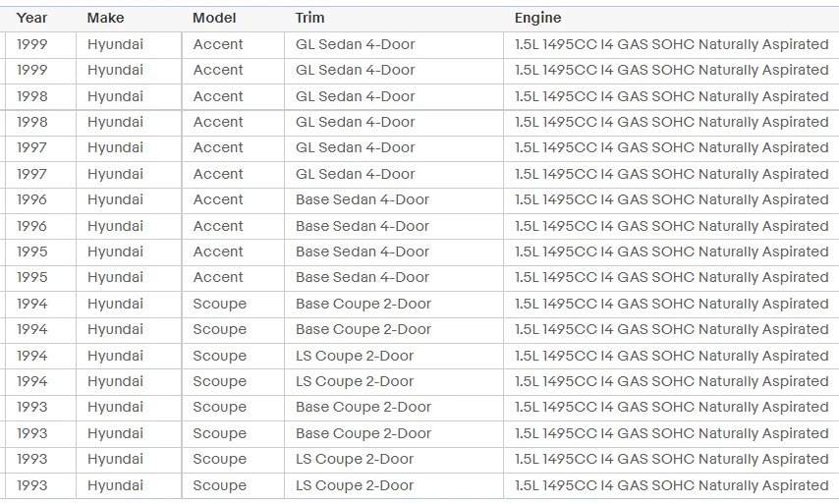
Task: Click the Accent model cell in the first 1995 row
Action: click(x=218, y=252)
